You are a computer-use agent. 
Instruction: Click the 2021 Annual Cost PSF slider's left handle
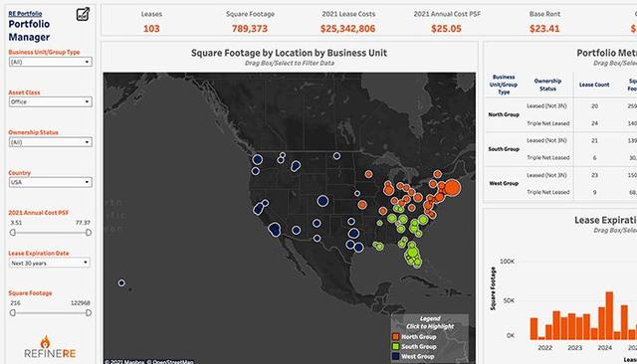[13, 233]
